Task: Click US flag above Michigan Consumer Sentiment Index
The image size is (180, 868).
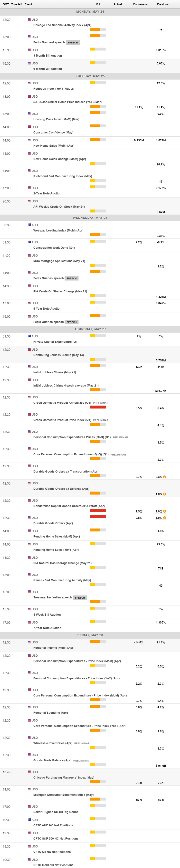Action: [29, 789]
